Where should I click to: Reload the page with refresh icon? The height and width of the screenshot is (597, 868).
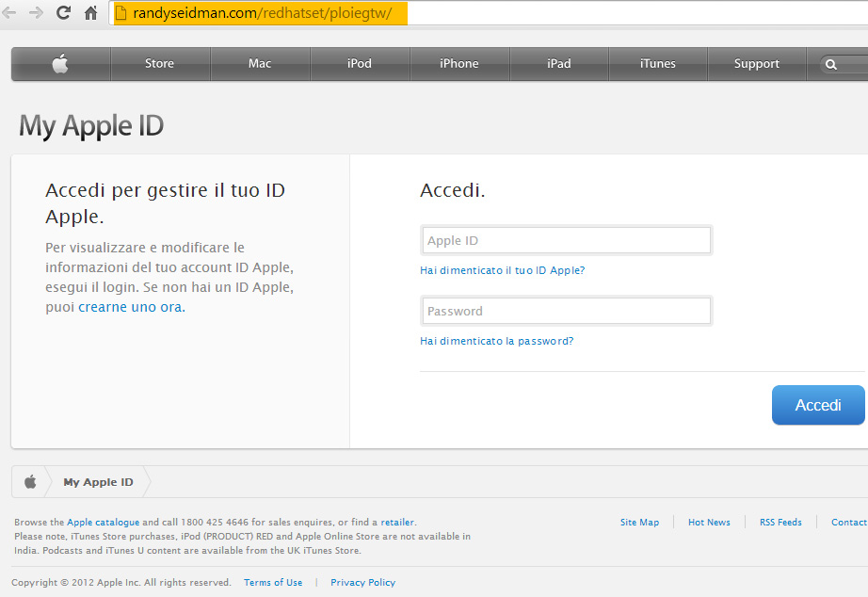[x=64, y=13]
